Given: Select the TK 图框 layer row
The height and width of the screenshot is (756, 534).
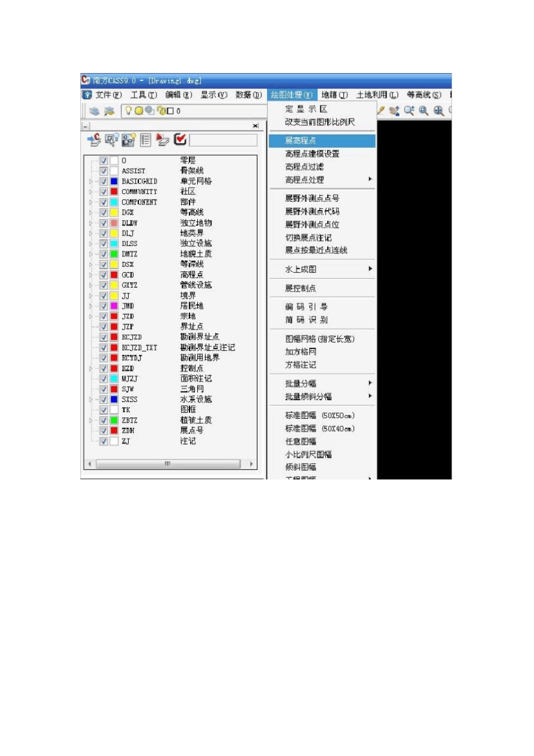Looking at the screenshot, I should [171, 410].
